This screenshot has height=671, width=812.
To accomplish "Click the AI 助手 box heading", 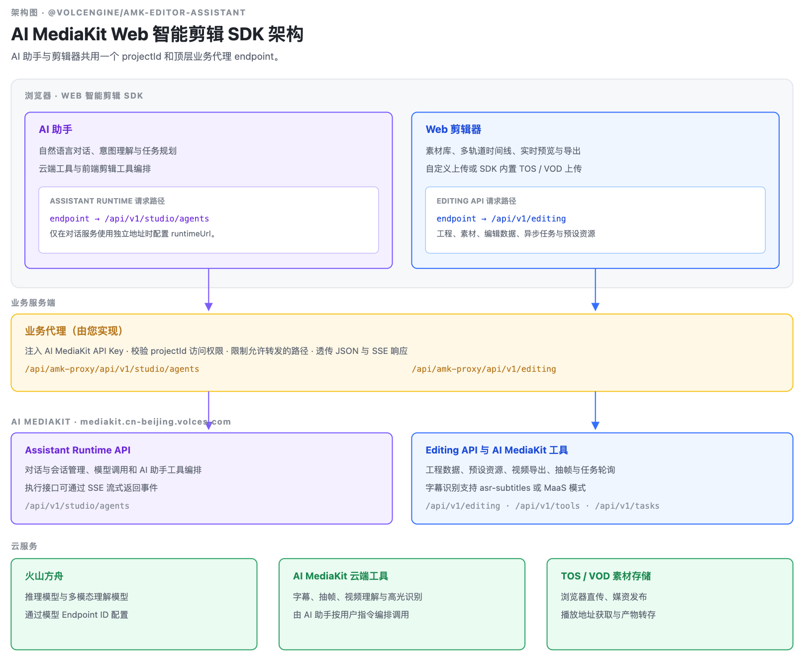I will point(56,129).
